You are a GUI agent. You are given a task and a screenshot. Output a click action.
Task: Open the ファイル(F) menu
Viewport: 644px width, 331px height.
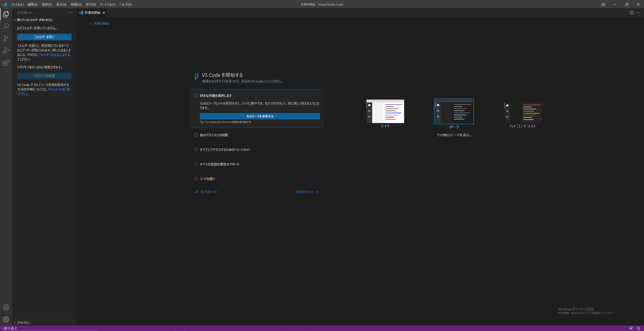pos(17,5)
